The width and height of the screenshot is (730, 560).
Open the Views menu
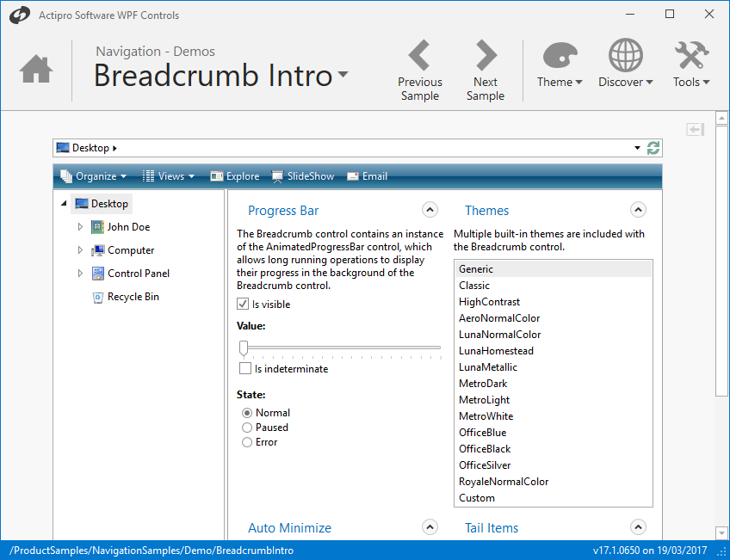click(x=169, y=175)
